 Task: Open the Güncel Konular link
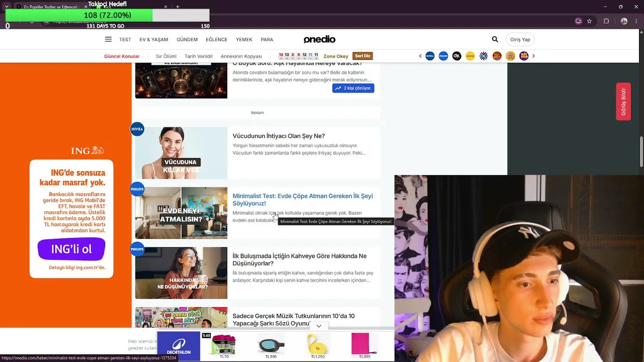(x=122, y=56)
